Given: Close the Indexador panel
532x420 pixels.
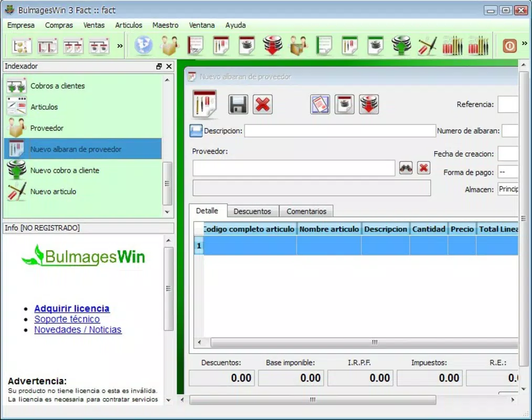Looking at the screenshot, I should [168, 66].
